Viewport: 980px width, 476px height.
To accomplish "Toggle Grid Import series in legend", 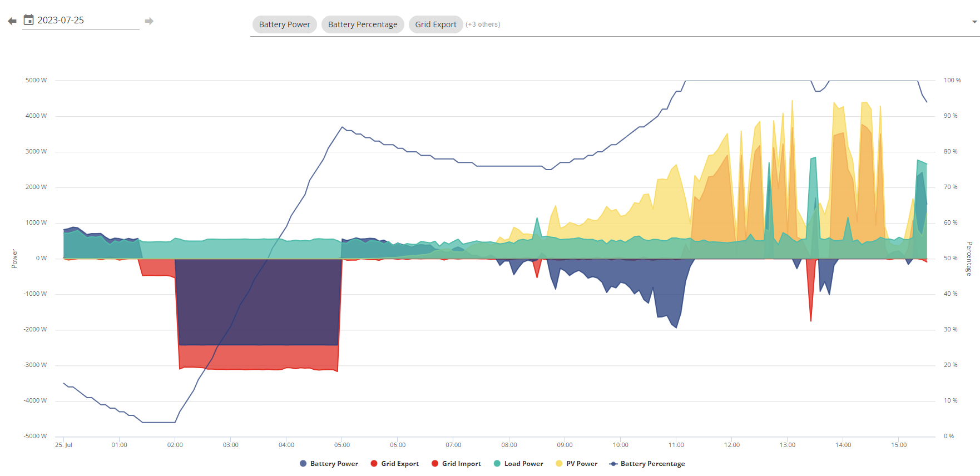I will pyautogui.click(x=461, y=464).
